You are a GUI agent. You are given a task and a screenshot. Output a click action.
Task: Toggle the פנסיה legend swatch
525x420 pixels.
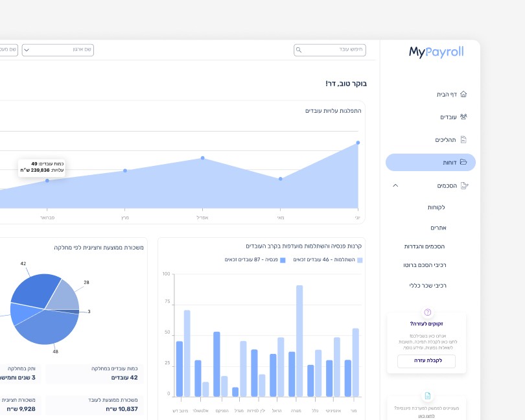point(283,261)
